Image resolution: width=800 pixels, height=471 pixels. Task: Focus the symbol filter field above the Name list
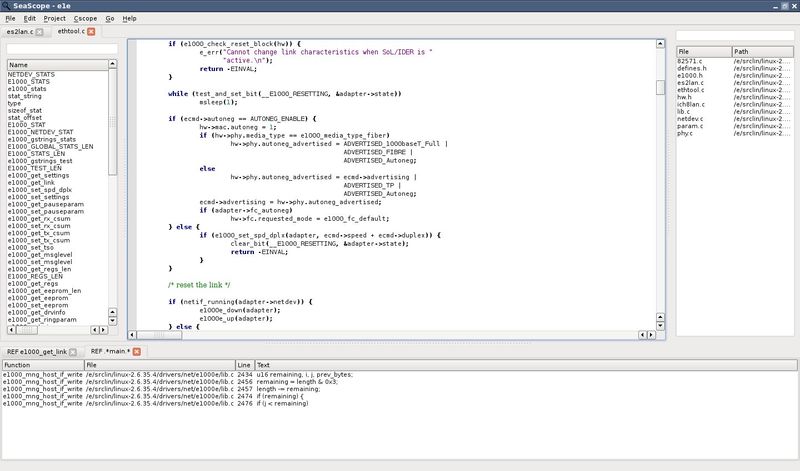click(x=62, y=49)
